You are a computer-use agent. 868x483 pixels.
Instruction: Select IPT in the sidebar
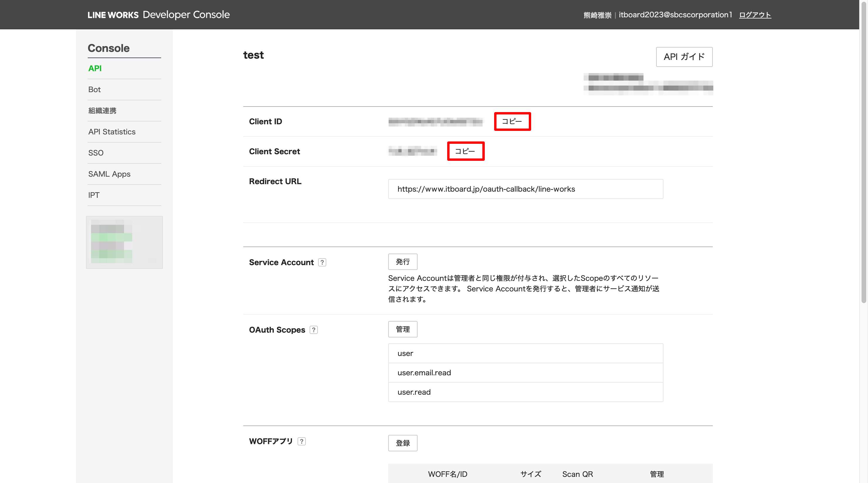click(x=94, y=195)
